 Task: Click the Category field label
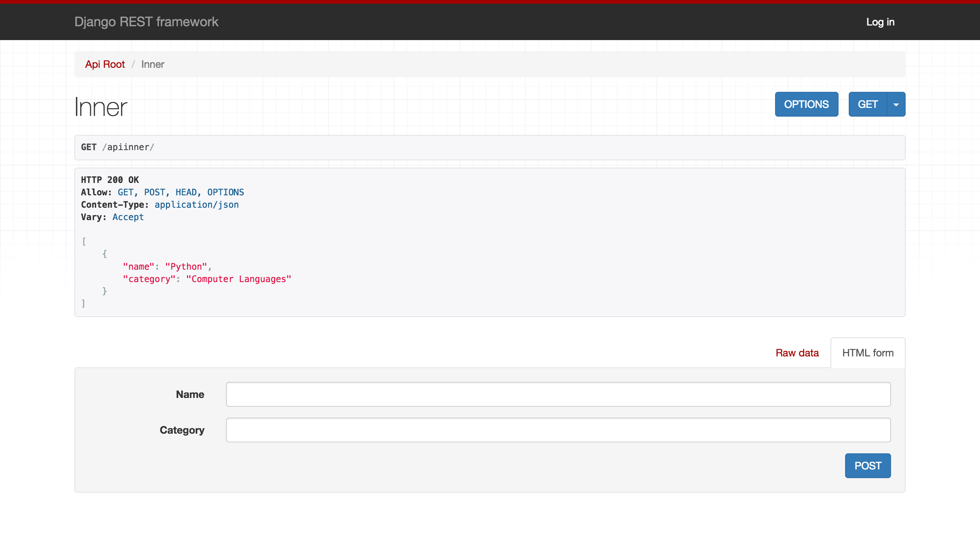click(182, 430)
